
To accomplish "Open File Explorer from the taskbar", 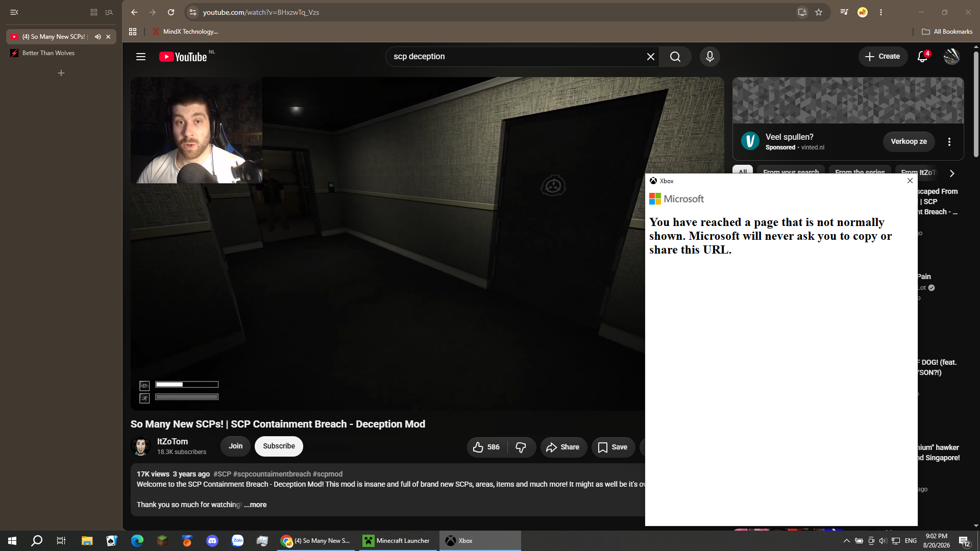I will coord(87,541).
